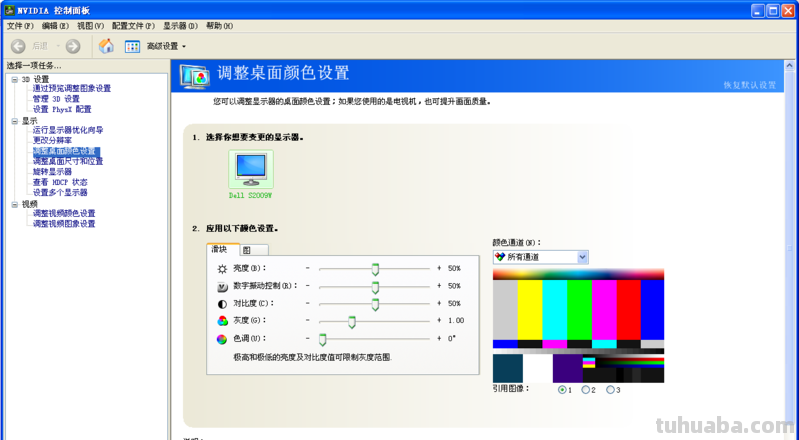
Task: Open the 文件(F) menu
Action: point(20,25)
